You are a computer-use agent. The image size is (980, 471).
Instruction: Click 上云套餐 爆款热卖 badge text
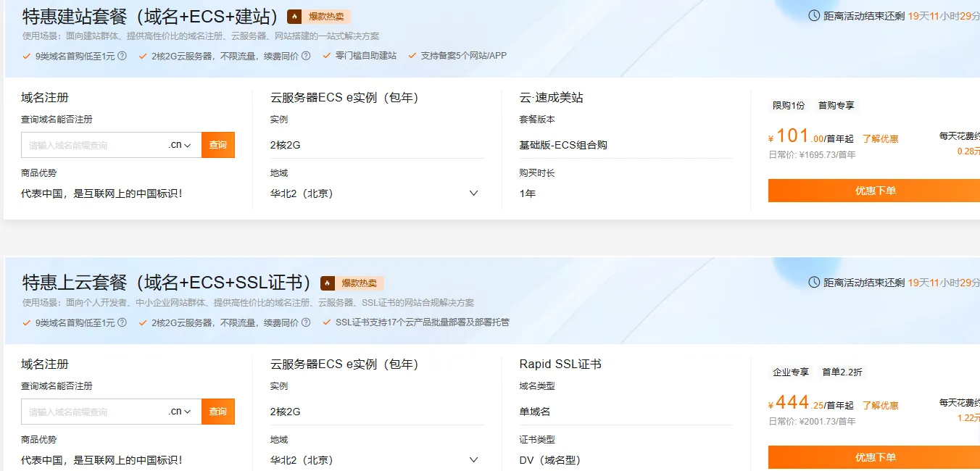[x=360, y=283]
